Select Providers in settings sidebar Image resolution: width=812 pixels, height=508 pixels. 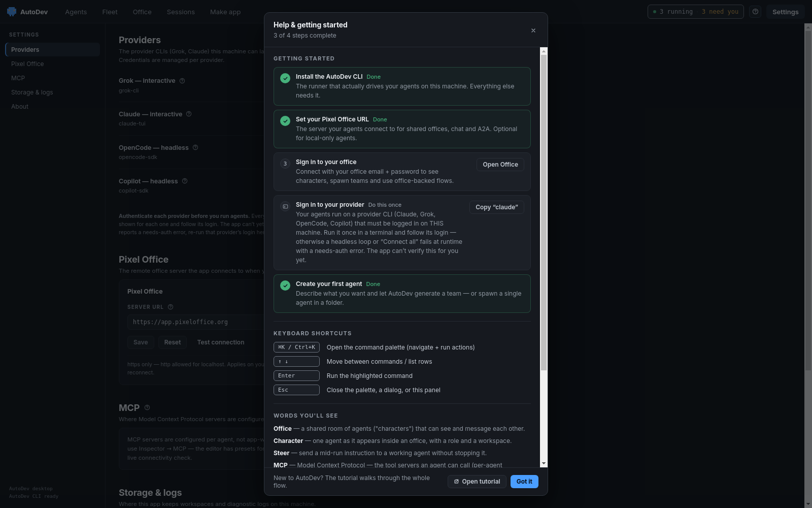tap(52, 50)
